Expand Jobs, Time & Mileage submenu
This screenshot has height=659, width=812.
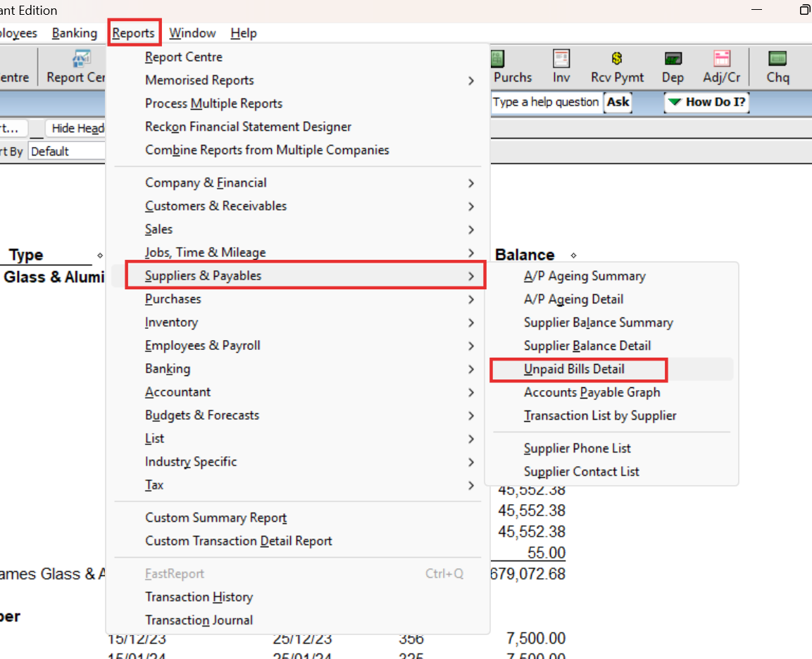pyautogui.click(x=298, y=253)
